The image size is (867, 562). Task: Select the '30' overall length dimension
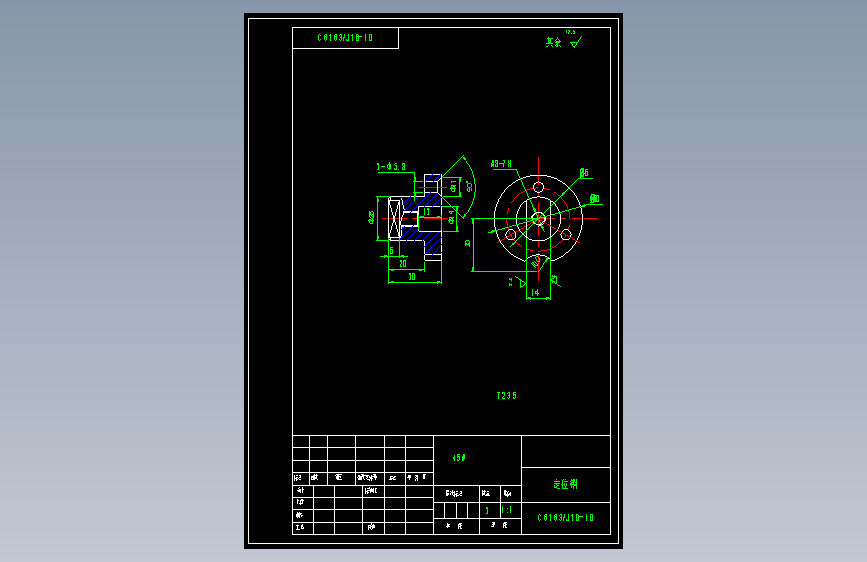(412, 277)
